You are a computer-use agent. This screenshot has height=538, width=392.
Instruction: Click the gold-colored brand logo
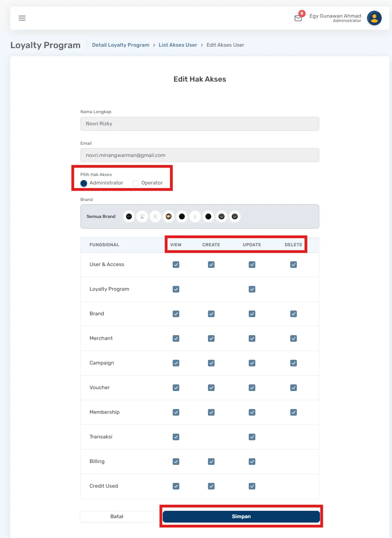tap(169, 216)
